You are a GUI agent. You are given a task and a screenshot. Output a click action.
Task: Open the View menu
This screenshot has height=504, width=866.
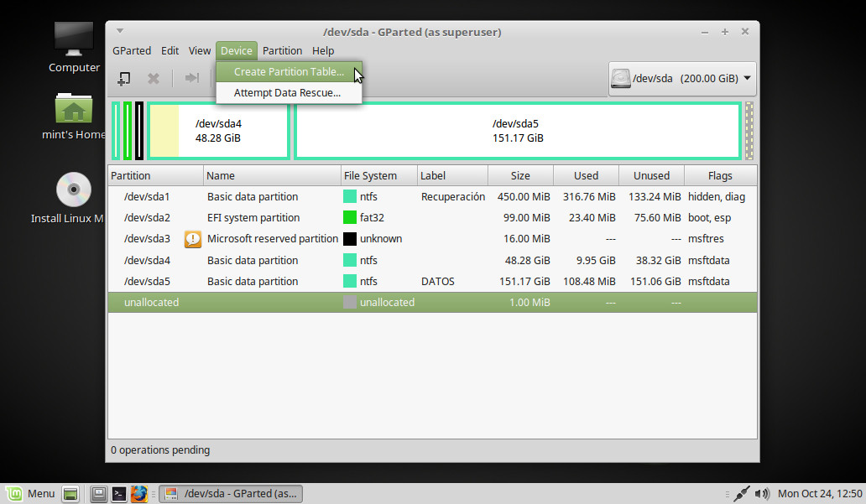point(199,50)
